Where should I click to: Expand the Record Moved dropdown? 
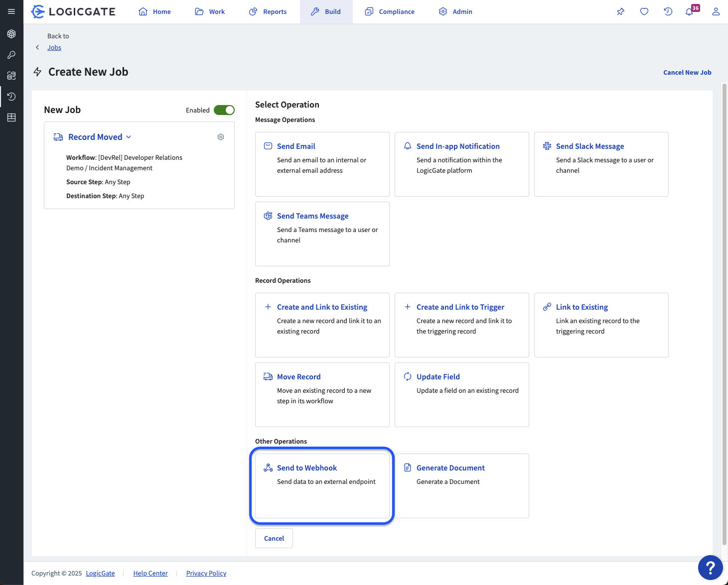pos(129,136)
